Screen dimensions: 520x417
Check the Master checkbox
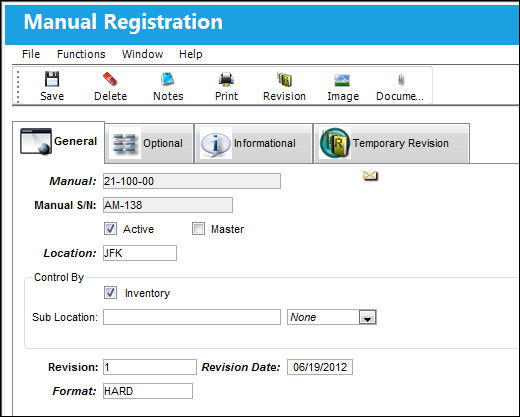(x=198, y=229)
